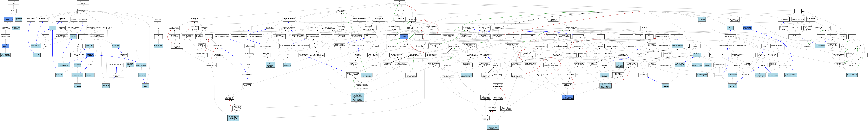Click the 'cellular anatomical entity' node

click(x=83, y=11)
